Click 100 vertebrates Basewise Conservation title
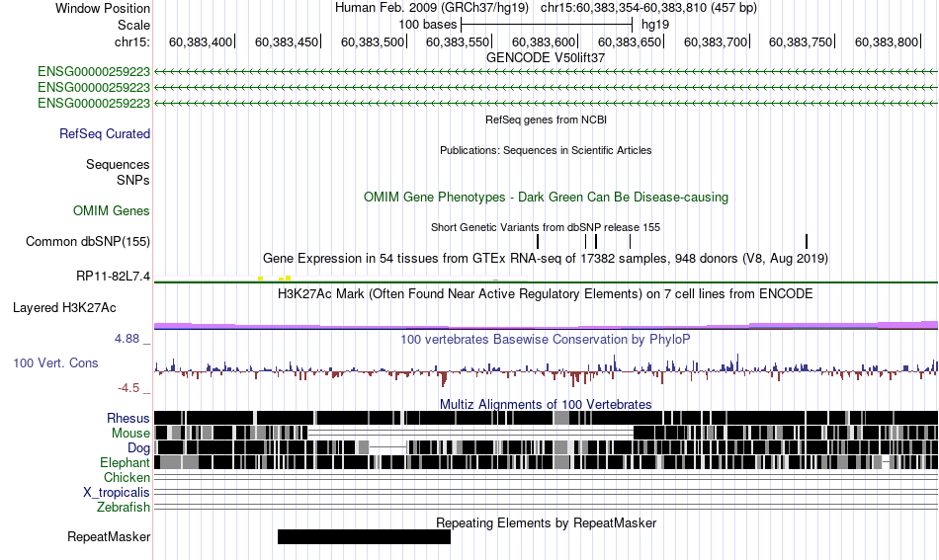Image resolution: width=939 pixels, height=560 pixels. click(546, 339)
